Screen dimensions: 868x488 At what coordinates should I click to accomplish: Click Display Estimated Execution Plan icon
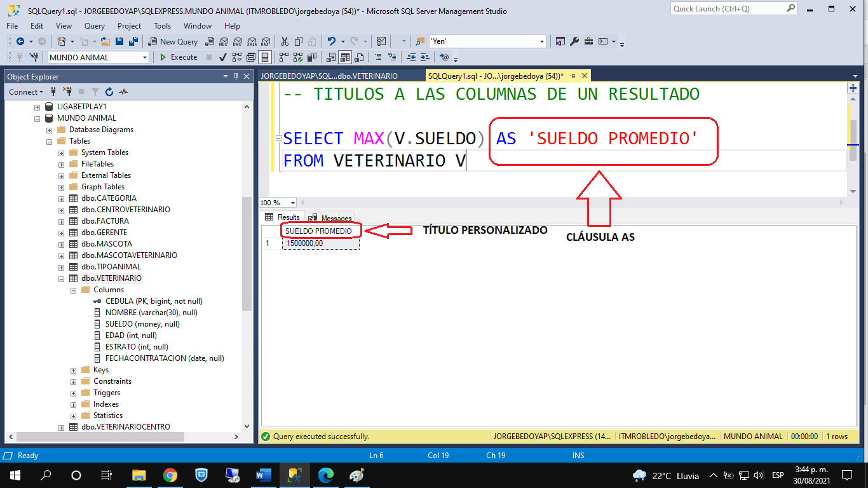(x=237, y=57)
